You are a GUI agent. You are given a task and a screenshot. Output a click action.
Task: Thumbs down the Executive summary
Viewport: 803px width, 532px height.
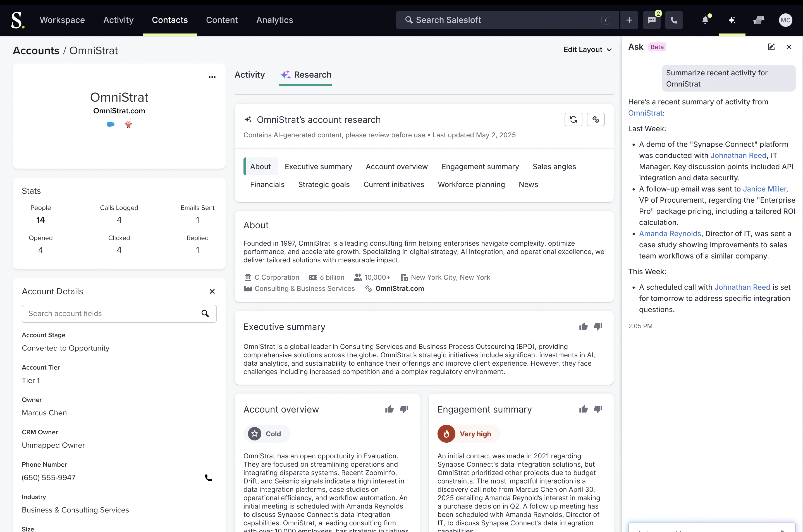point(598,326)
